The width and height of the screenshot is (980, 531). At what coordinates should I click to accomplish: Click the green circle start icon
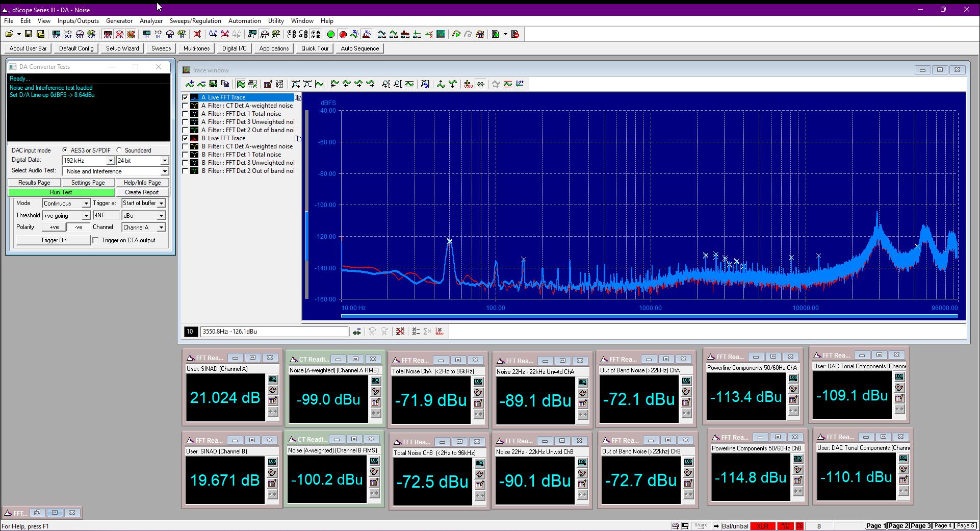click(x=330, y=34)
